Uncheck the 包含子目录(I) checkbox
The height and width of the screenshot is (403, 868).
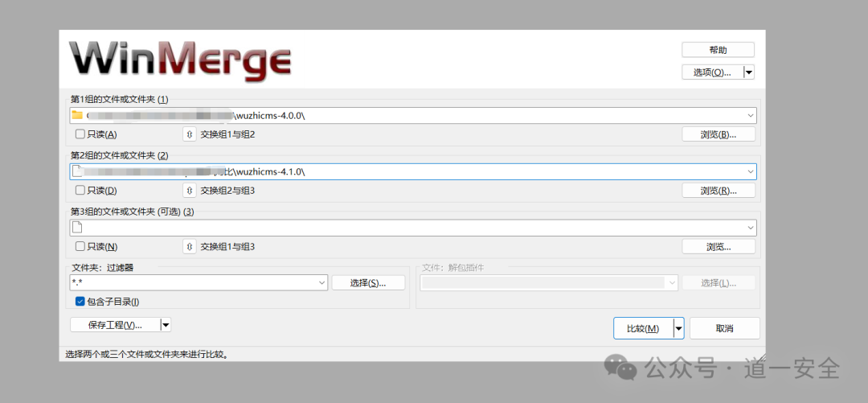(x=80, y=302)
